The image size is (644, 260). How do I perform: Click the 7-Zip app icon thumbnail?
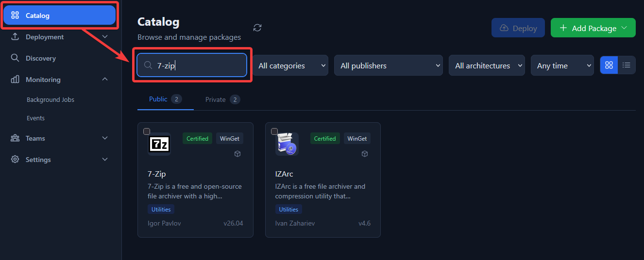coord(159,144)
